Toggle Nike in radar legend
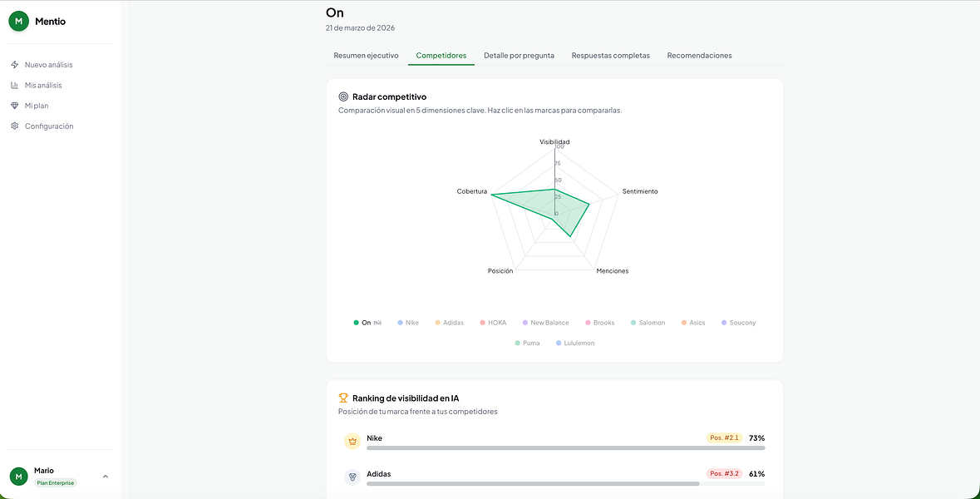This screenshot has height=499, width=980. pos(408,323)
